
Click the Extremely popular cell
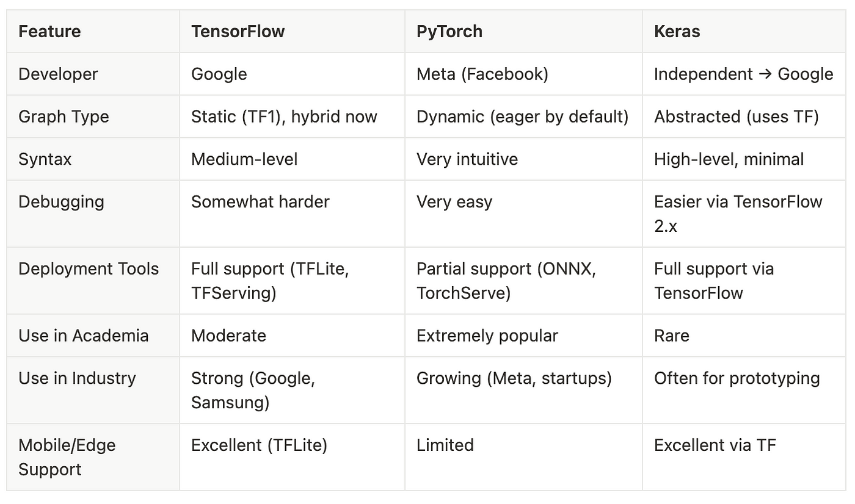(x=523, y=336)
